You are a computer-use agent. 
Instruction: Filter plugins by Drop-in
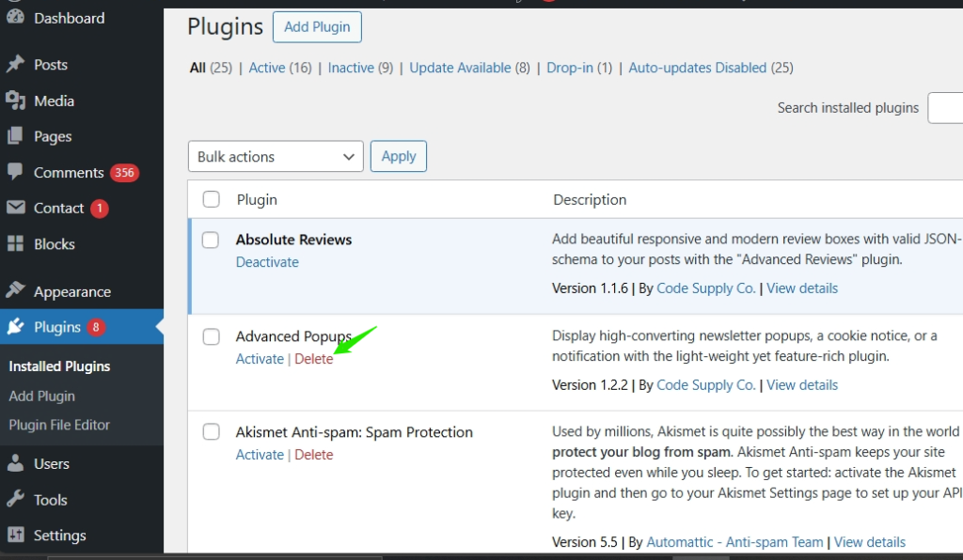570,68
